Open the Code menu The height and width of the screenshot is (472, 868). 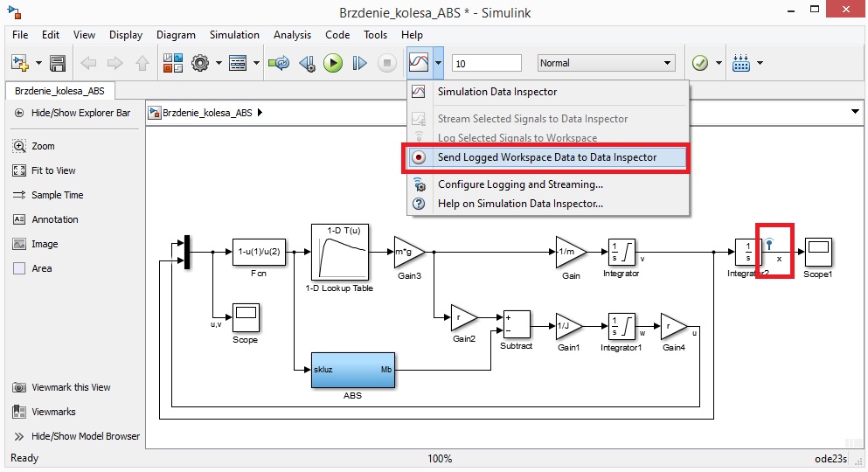(337, 35)
